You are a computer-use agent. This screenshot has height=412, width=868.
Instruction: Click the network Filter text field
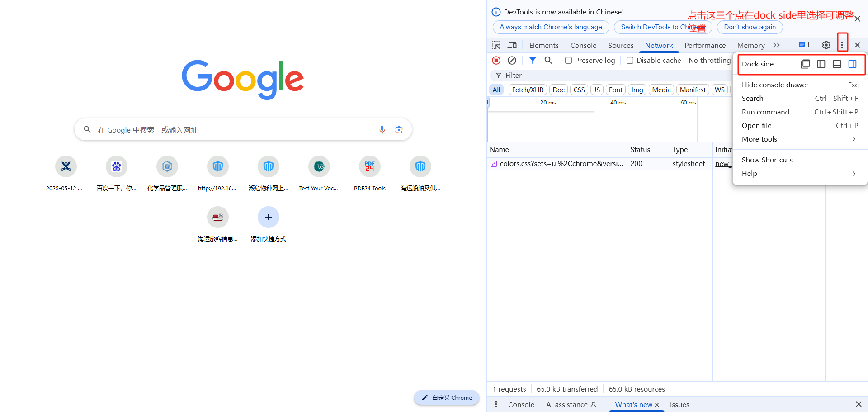(610, 75)
